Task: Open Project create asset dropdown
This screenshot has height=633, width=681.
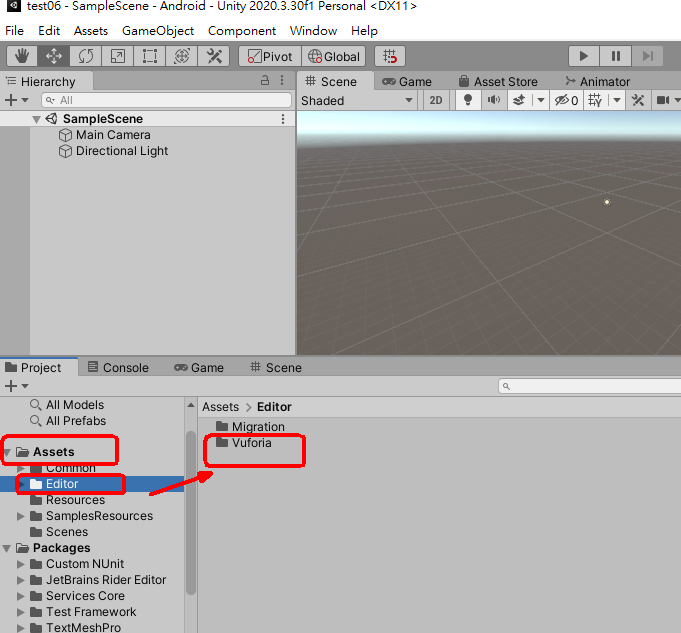Action: pyautogui.click(x=17, y=386)
